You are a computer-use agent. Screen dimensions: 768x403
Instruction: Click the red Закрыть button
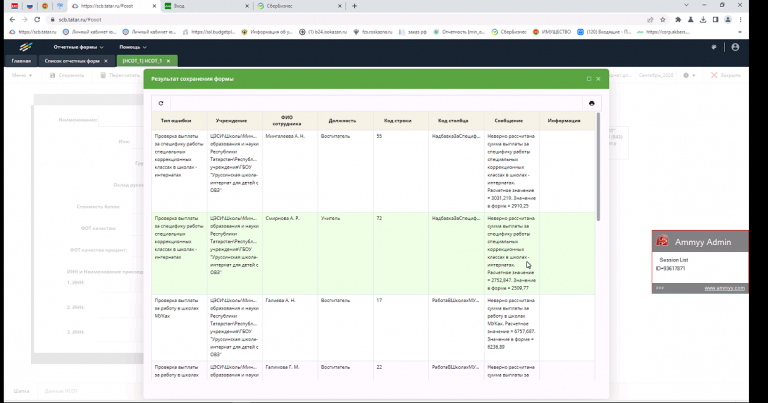[726, 75]
